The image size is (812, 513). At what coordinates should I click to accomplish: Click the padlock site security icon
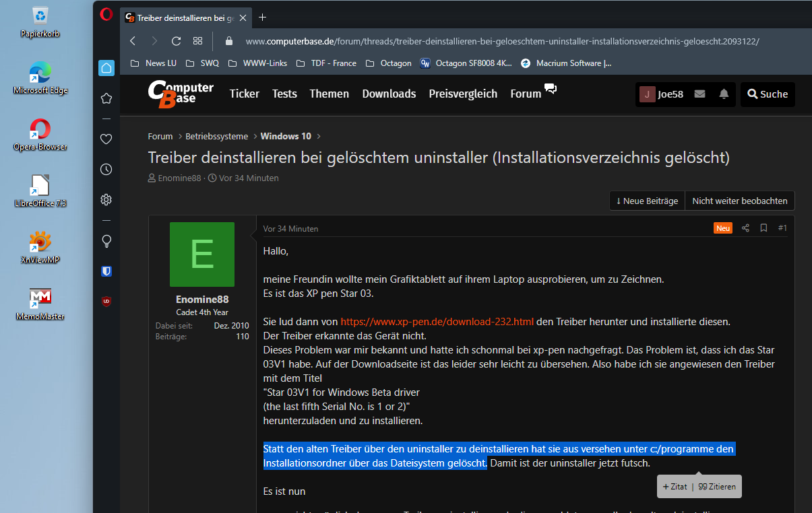229,41
